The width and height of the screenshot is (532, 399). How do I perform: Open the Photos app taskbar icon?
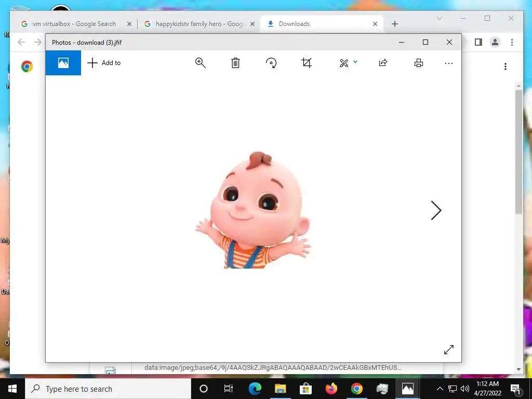[407, 389]
